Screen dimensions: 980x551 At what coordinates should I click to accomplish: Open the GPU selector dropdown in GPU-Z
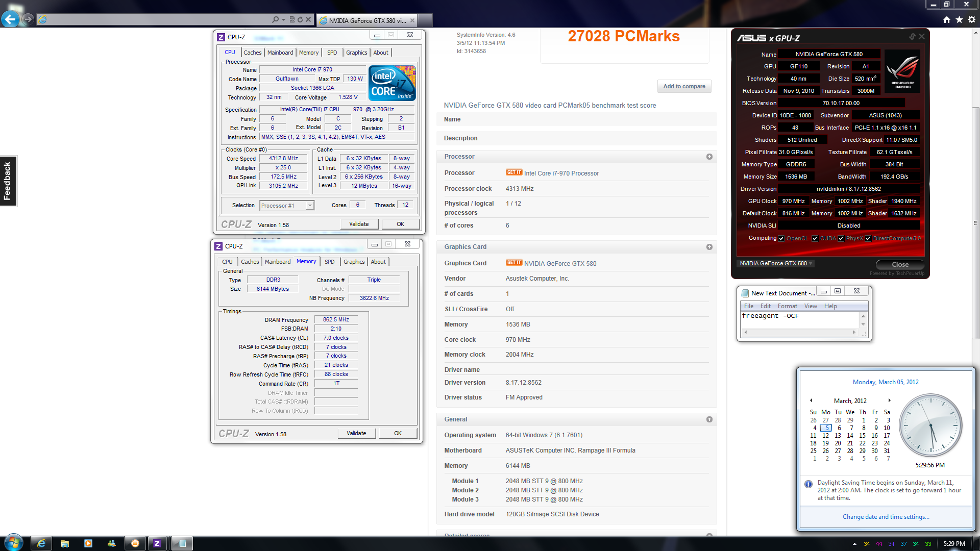(775, 263)
